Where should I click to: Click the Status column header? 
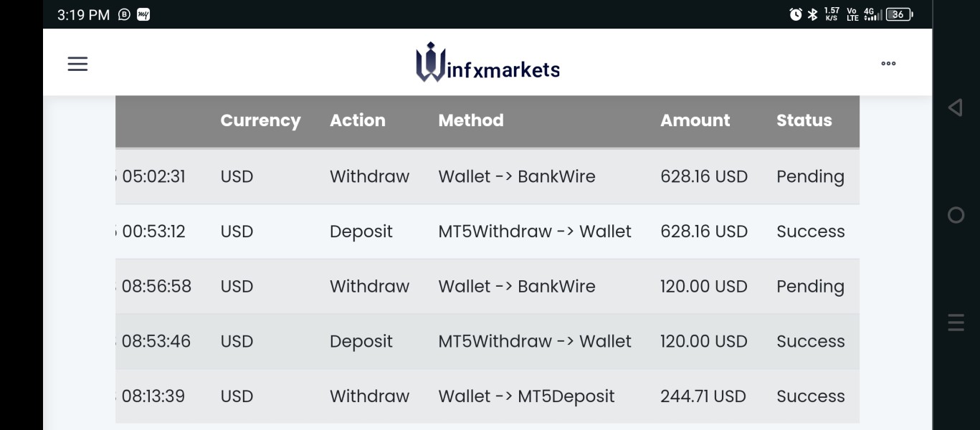pyautogui.click(x=804, y=120)
